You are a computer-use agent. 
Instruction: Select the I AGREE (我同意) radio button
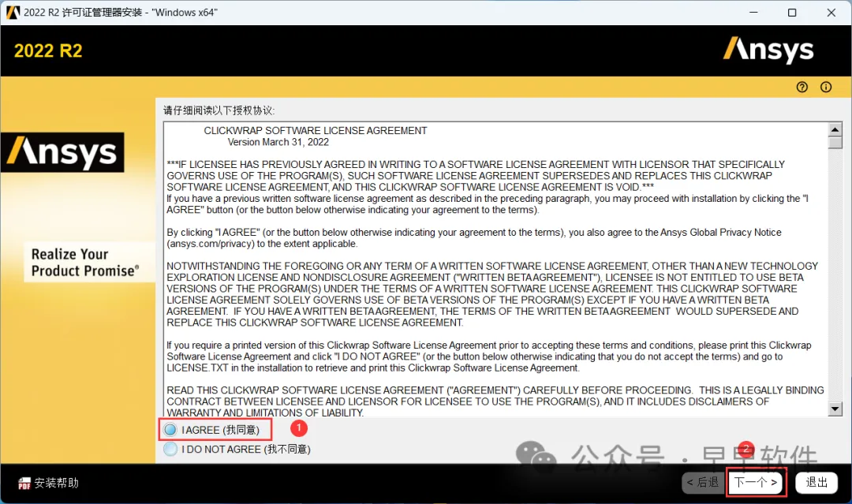[x=170, y=430]
